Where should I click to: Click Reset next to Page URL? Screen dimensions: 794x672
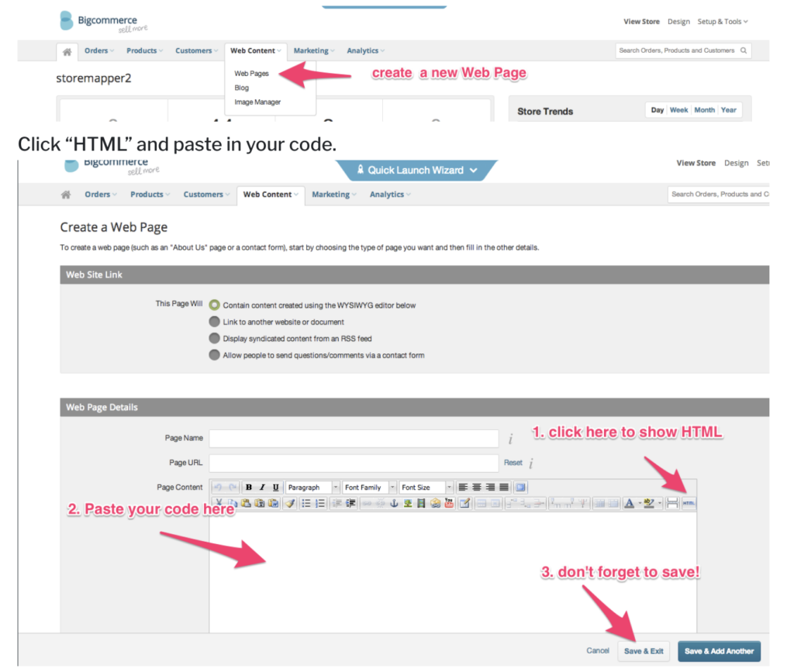tap(513, 463)
